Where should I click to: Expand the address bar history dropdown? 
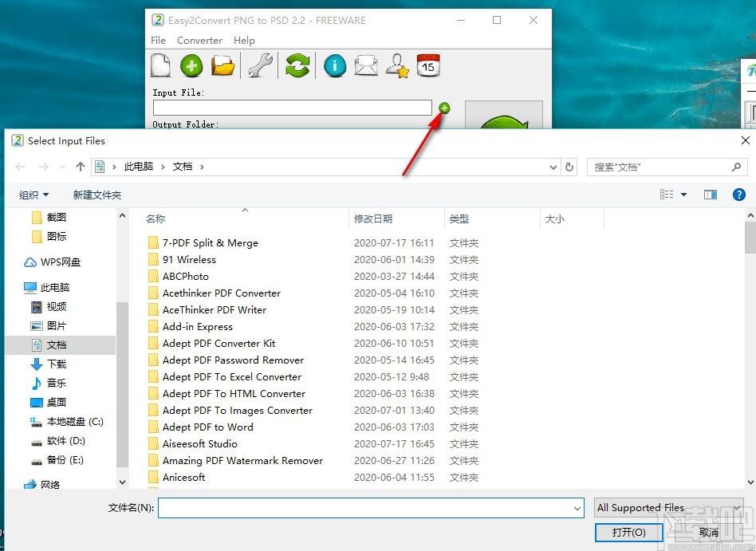coord(553,167)
